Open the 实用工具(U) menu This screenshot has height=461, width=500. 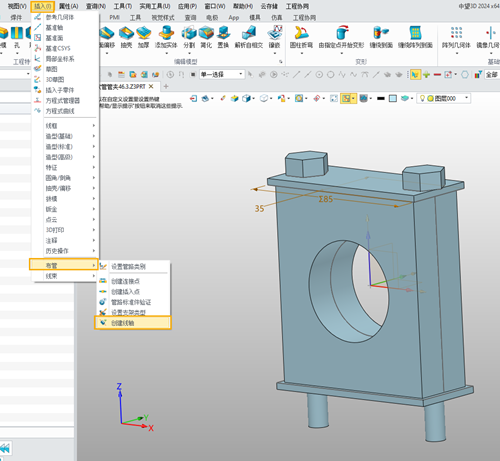click(155, 6)
